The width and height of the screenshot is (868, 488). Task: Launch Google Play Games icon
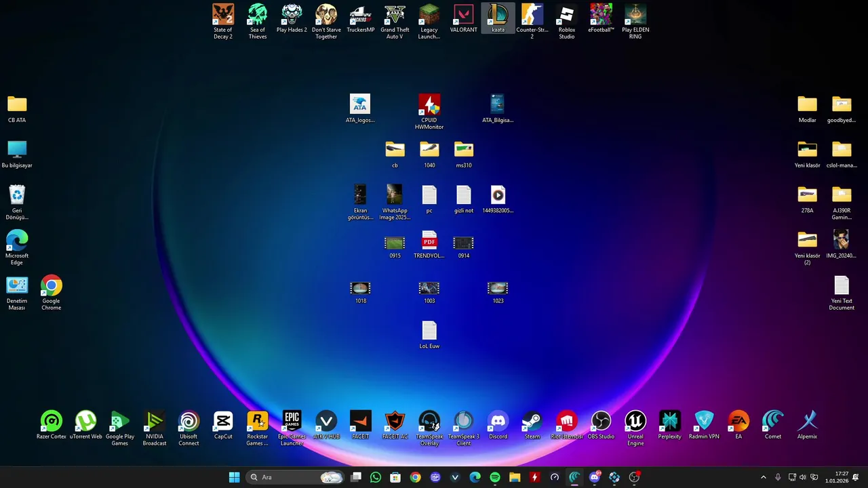[120, 428]
